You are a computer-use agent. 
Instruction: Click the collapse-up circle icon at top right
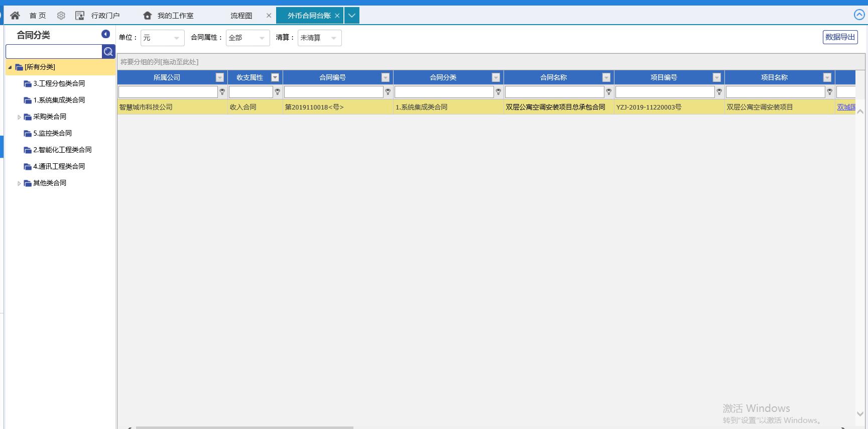pos(859,15)
